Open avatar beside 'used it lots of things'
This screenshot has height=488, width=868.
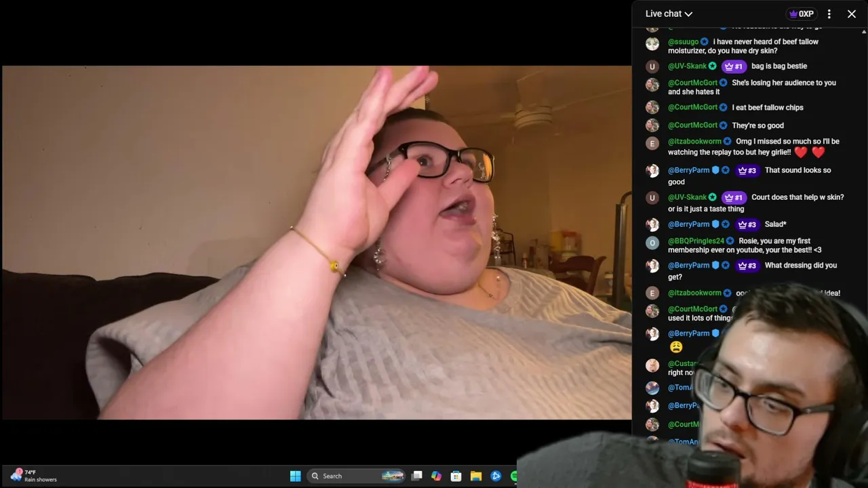(652, 311)
